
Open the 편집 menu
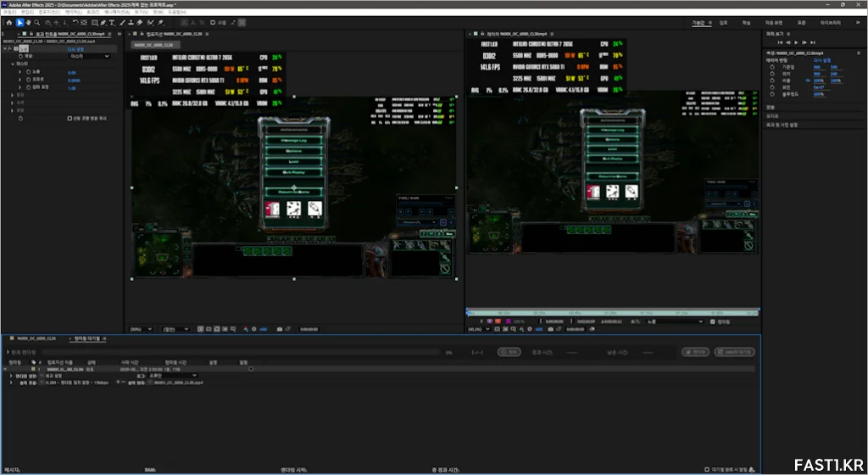pos(28,12)
